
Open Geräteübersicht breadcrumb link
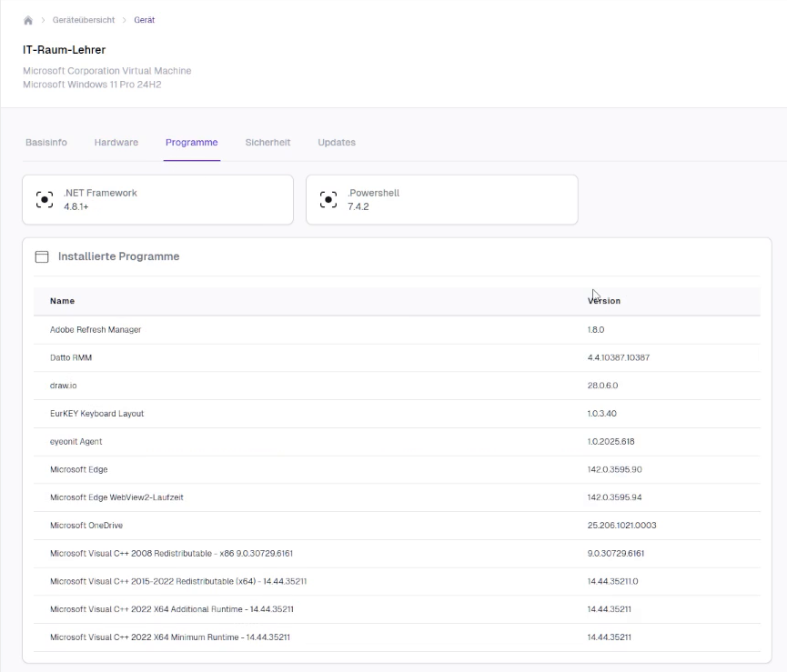(84, 20)
